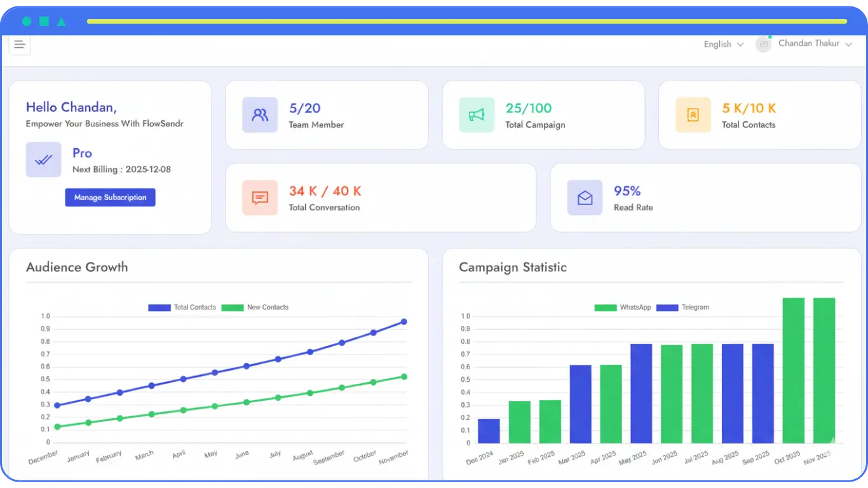Click the Total Campaign megaphone icon
Viewport: 868px width, 488px height.
point(477,115)
